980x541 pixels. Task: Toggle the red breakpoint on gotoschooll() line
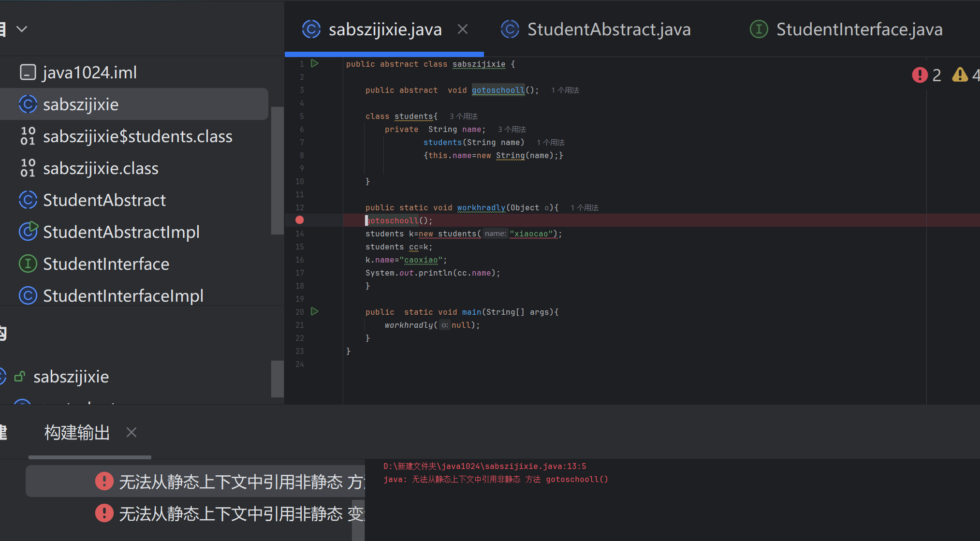tap(299, 220)
